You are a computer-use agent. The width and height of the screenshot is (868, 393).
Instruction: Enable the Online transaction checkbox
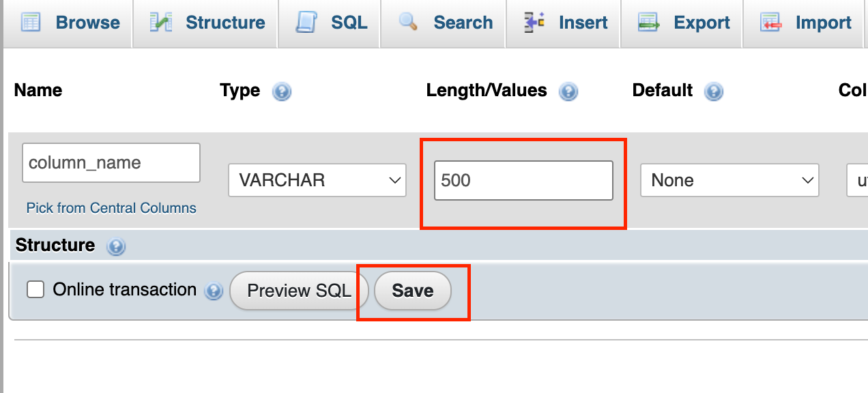(x=35, y=289)
